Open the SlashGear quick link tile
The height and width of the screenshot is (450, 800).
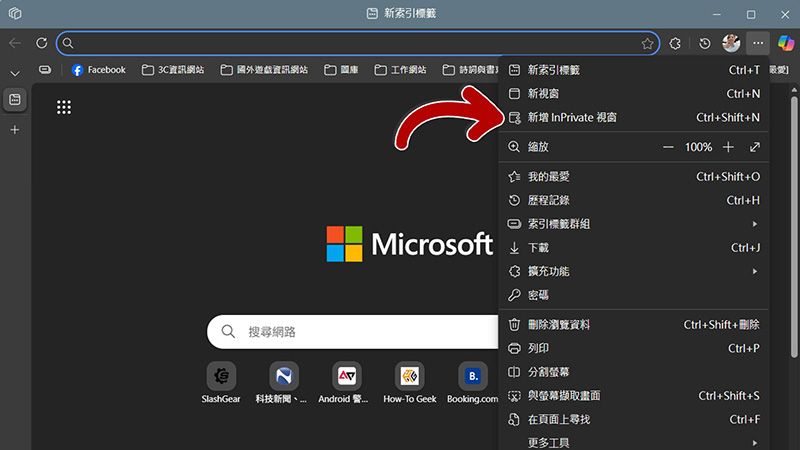(x=221, y=376)
